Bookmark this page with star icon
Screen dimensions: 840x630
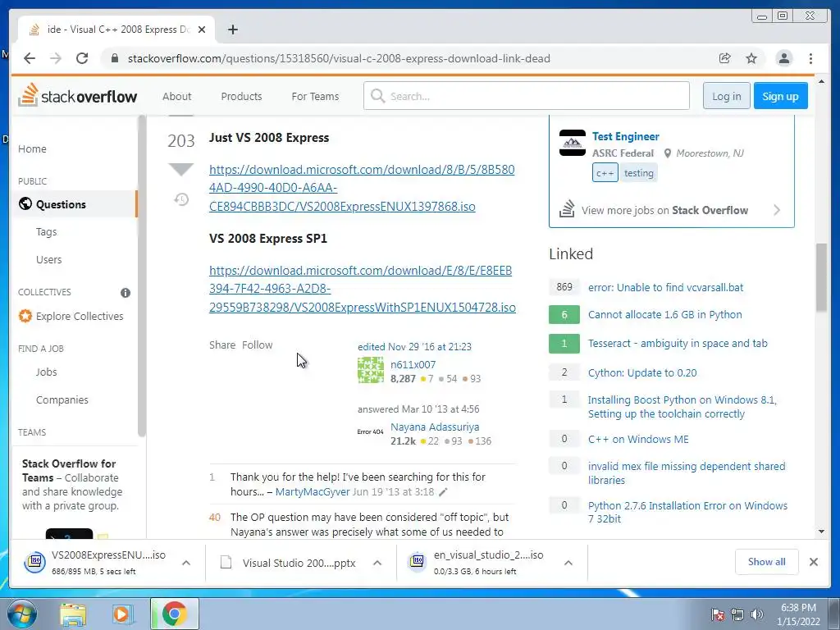pos(751,58)
